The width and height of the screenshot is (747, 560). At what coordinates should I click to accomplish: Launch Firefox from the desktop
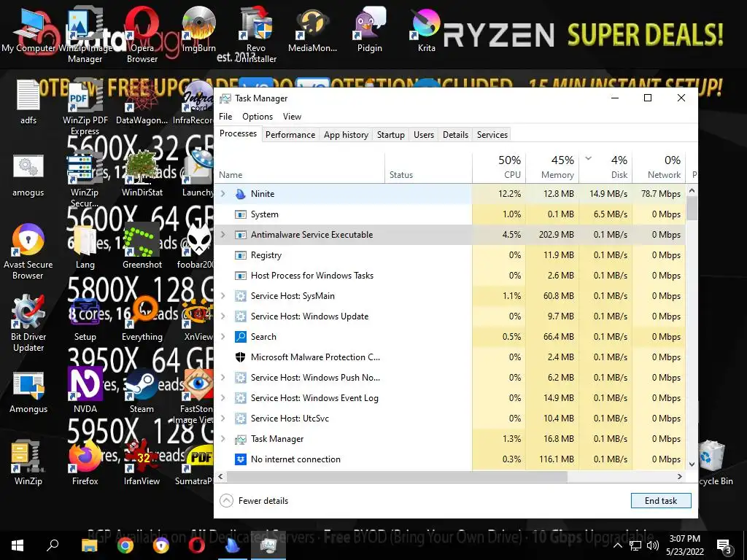click(x=85, y=463)
